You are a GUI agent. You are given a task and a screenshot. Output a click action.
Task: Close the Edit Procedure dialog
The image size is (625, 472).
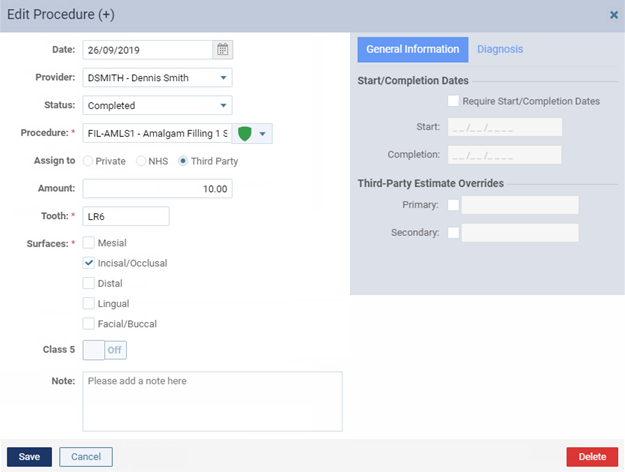click(x=614, y=15)
